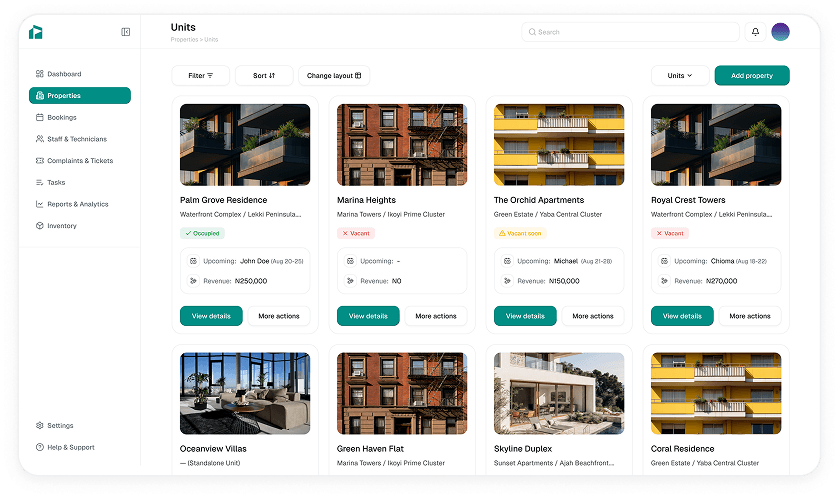Click the Reports & Analytics chart icon
This screenshot has height=498, width=839.
tap(40, 204)
